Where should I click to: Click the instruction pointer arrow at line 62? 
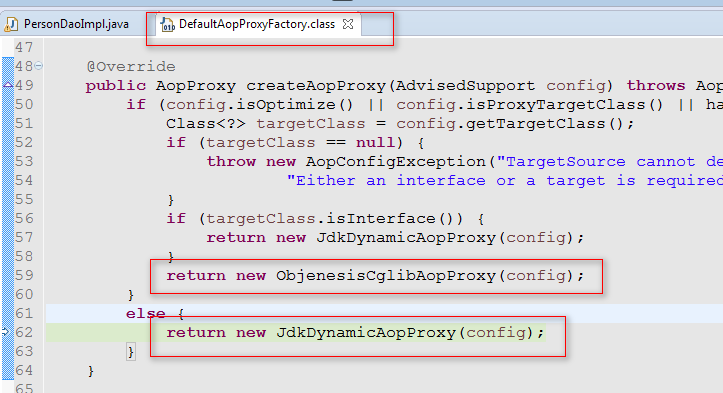click(6, 332)
